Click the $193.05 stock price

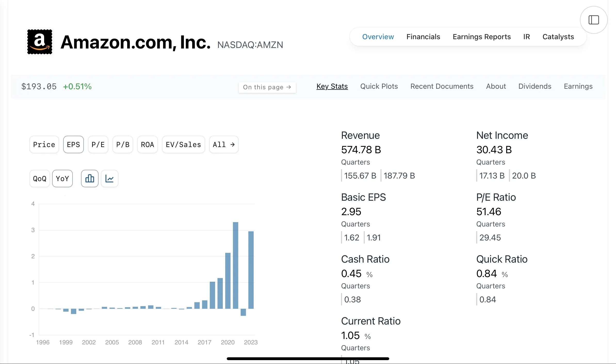(39, 86)
